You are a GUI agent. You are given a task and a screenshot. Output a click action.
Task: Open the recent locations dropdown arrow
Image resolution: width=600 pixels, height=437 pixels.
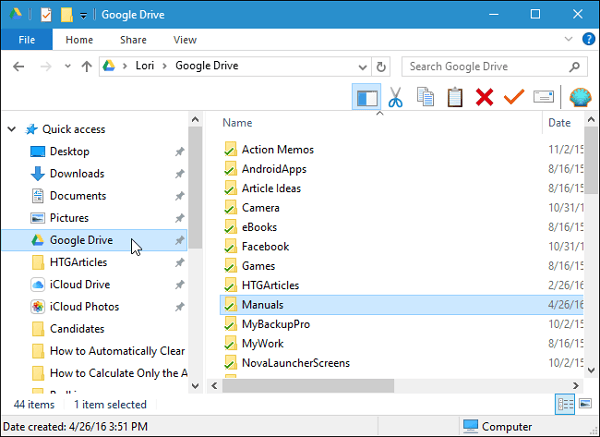pyautogui.click(x=66, y=67)
